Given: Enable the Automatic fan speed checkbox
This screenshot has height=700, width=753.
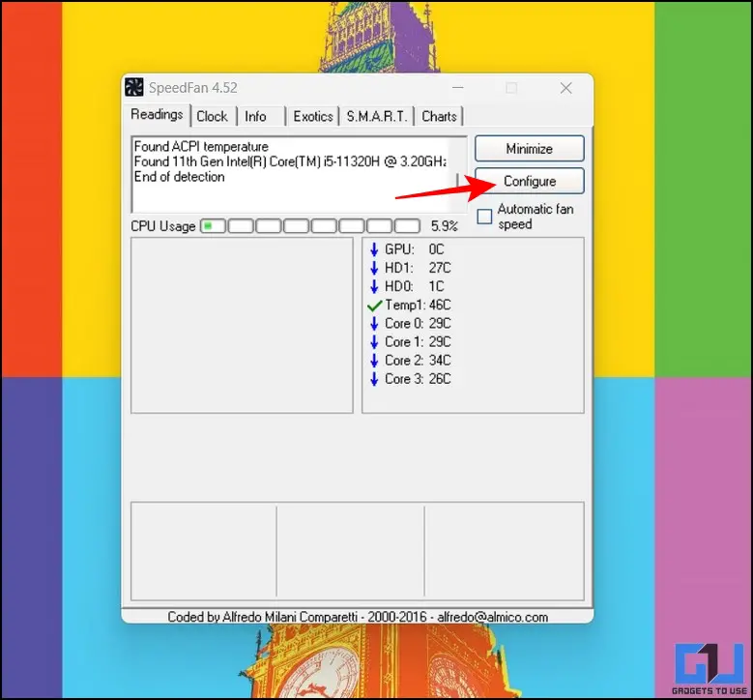Looking at the screenshot, I should (x=484, y=217).
